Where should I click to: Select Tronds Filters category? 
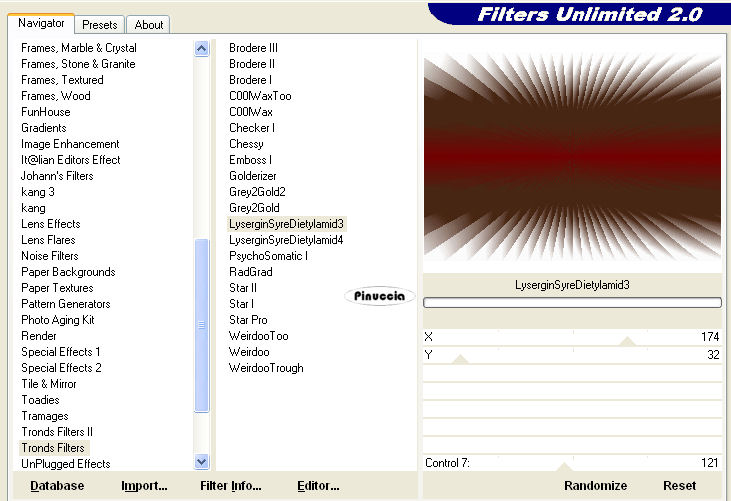coord(53,448)
